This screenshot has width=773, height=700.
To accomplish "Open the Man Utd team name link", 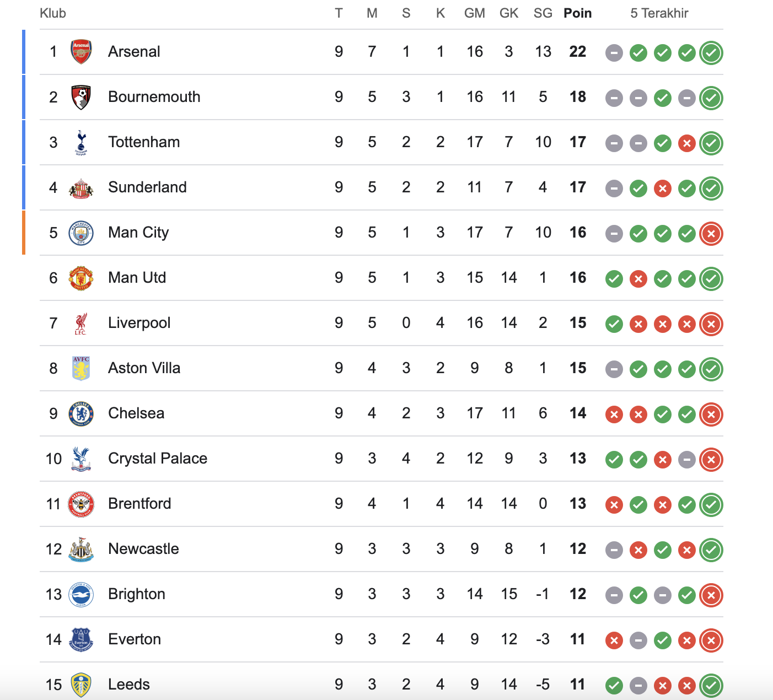I will (137, 277).
